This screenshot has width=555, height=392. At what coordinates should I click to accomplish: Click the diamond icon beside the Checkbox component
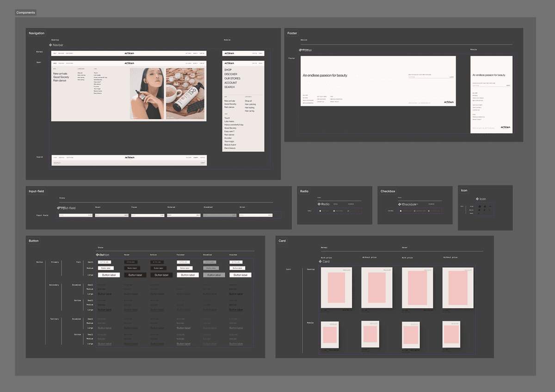(400, 204)
